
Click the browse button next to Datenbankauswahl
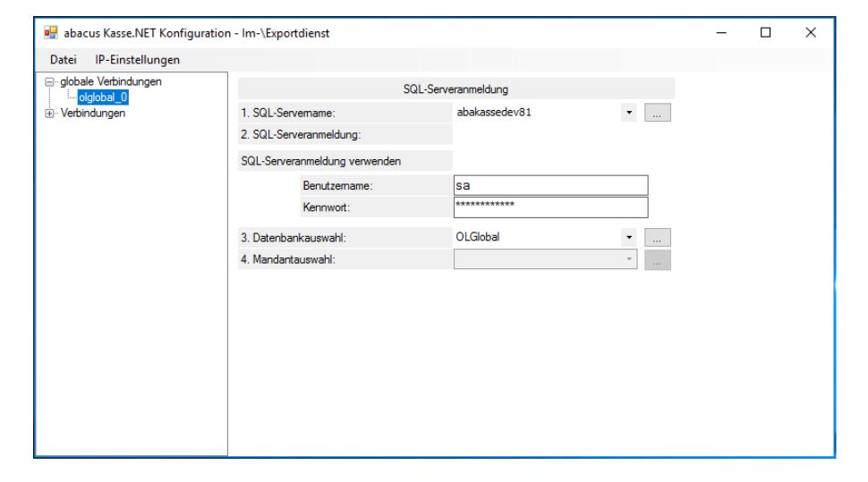point(658,238)
